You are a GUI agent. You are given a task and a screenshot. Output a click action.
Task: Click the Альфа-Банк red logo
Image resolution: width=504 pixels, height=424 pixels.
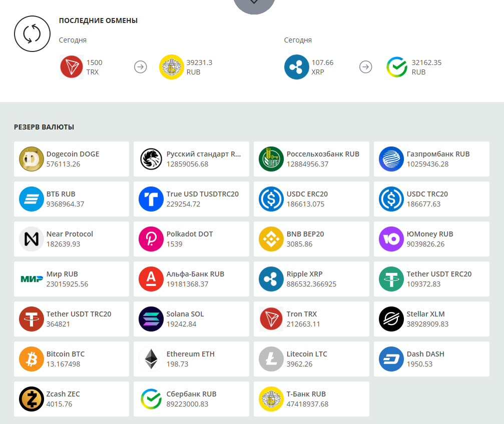coord(151,279)
